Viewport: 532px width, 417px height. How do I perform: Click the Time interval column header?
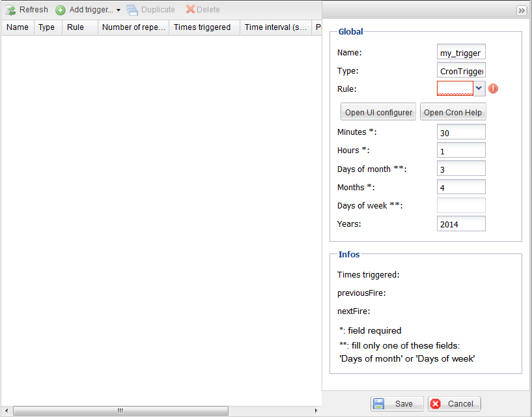276,27
